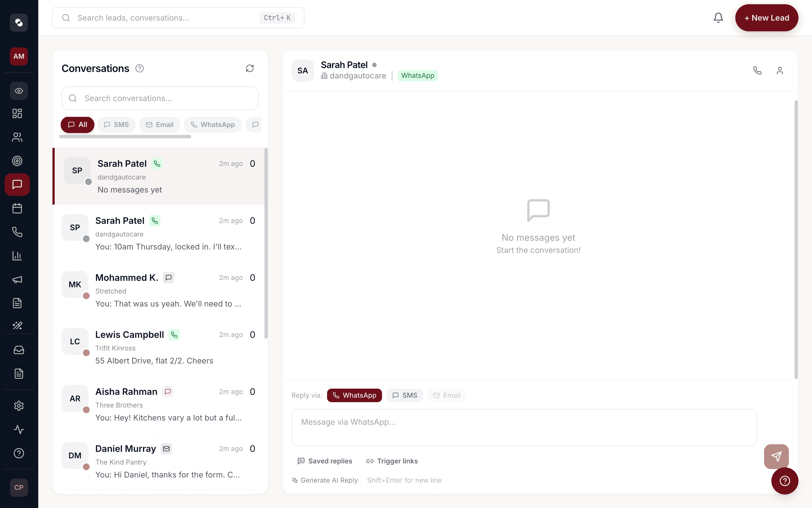Click the filter chips horizontal scrollbar
This screenshot has width=812, height=508.
125,137
